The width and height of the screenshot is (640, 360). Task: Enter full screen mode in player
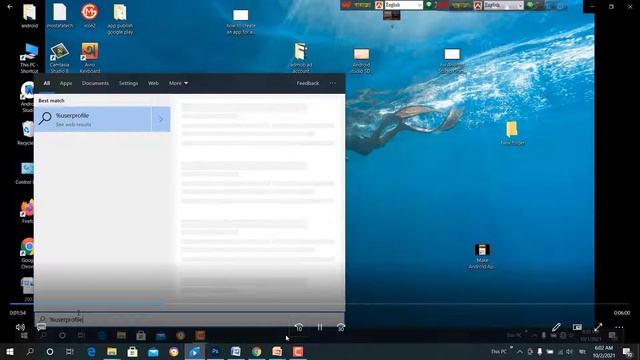598,327
